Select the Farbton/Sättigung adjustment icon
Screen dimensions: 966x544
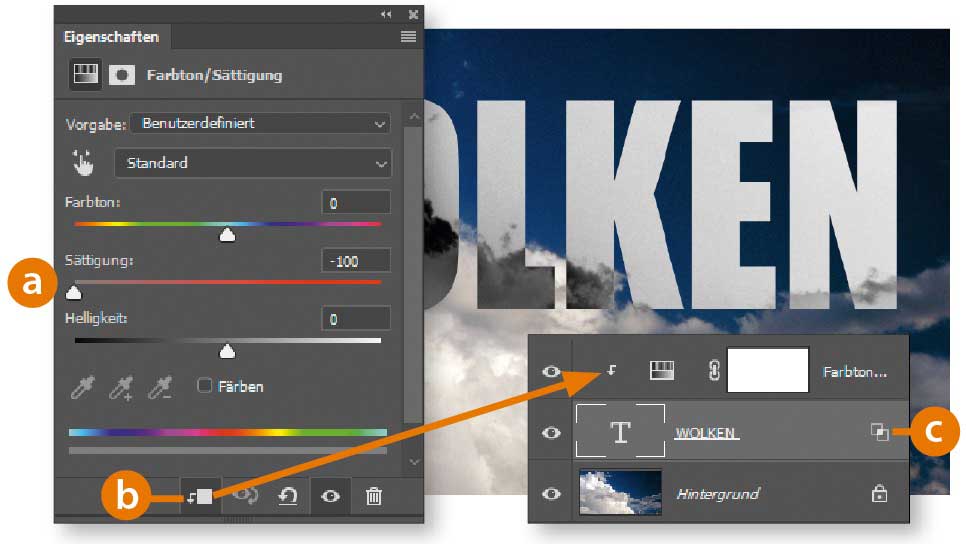tap(85, 75)
